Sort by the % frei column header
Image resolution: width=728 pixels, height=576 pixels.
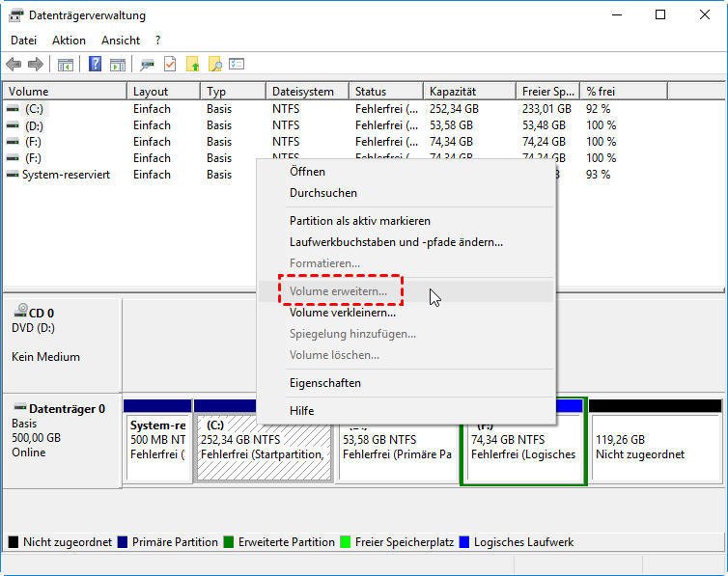(x=624, y=92)
